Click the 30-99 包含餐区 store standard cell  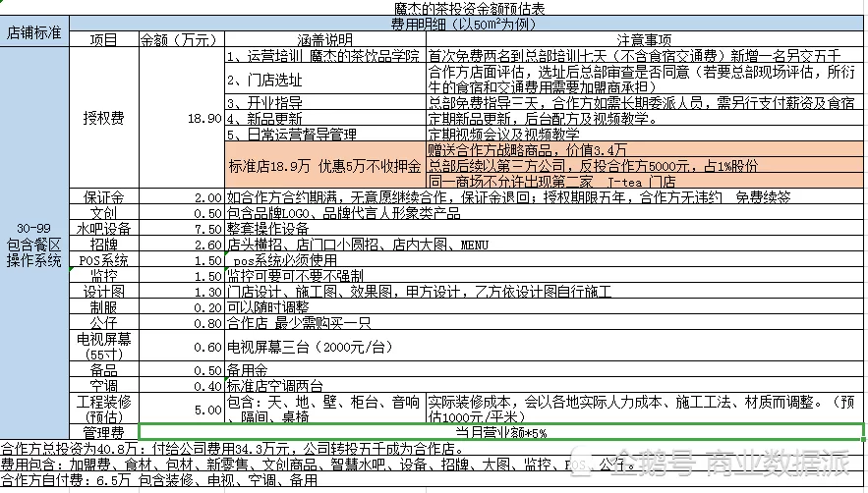[34, 244]
